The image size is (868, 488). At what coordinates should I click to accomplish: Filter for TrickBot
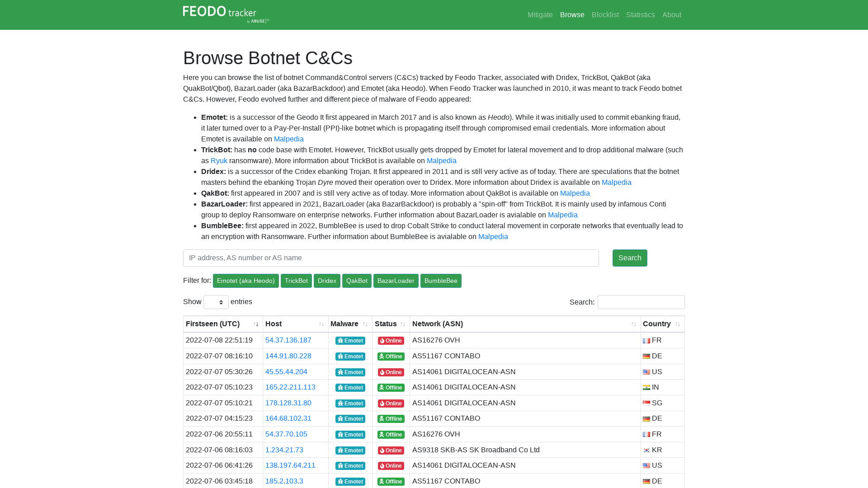296,281
